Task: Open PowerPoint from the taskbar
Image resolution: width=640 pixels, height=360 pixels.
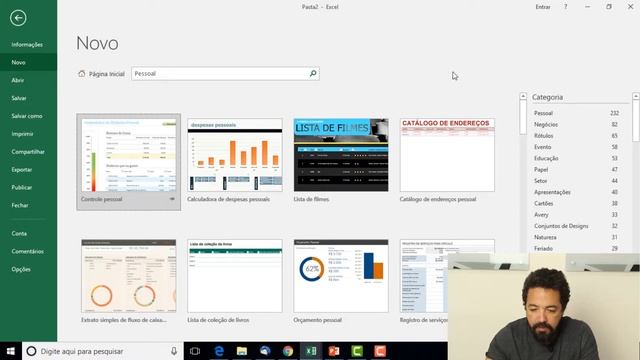Action: (334, 351)
